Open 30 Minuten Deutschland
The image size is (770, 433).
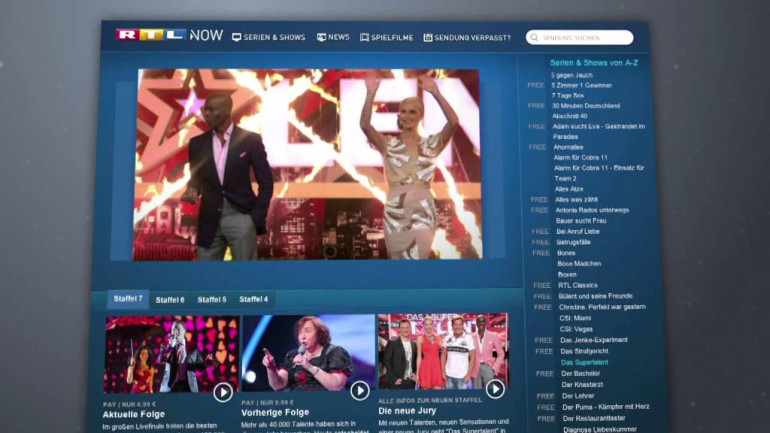(586, 106)
